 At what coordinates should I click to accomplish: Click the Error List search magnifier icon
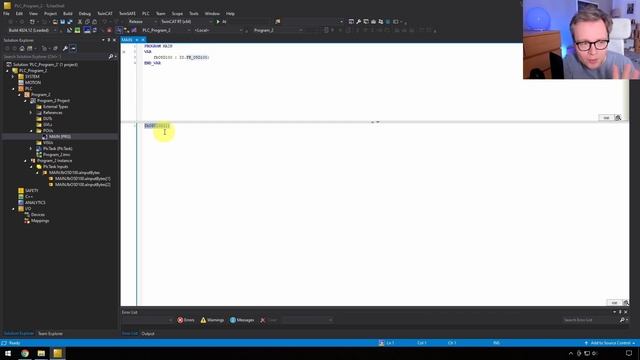[x=622, y=320]
